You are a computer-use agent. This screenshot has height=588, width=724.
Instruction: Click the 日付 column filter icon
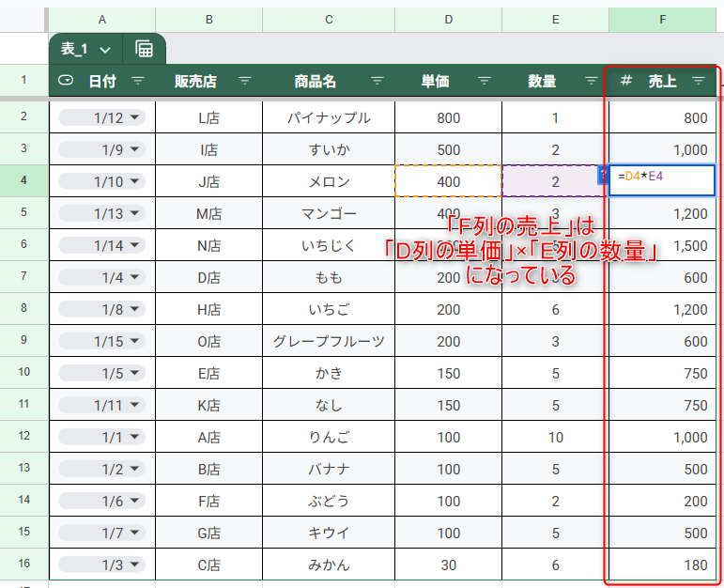pyautogui.click(x=138, y=82)
